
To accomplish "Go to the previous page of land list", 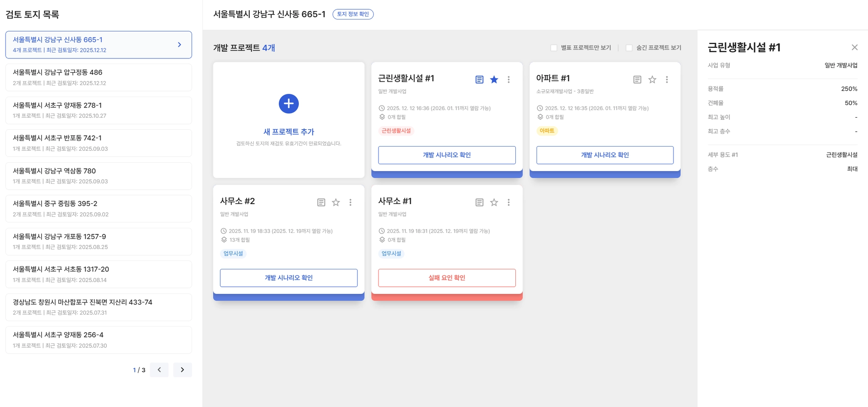I will coord(159,370).
